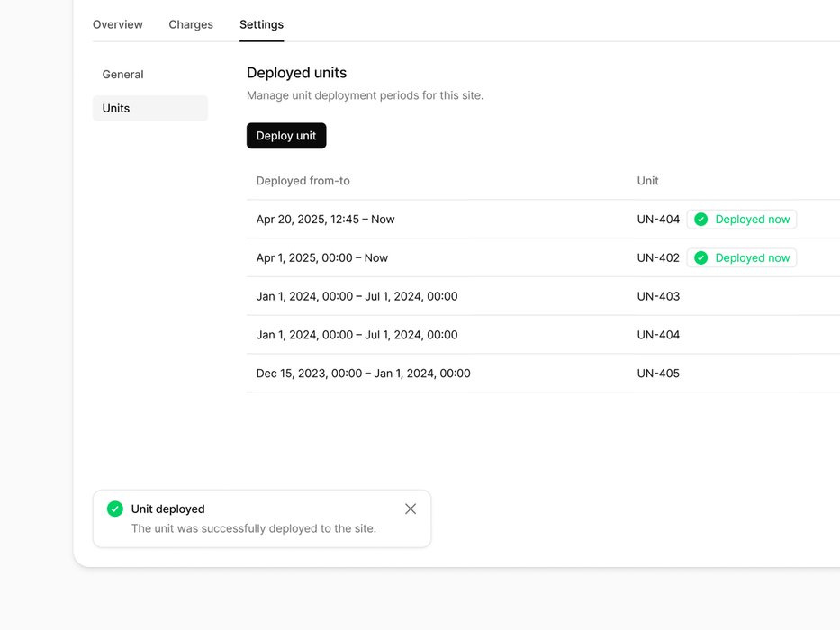Viewport: 840px width, 630px height.
Task: Click the UN-403 unit entry
Action: [658, 296]
